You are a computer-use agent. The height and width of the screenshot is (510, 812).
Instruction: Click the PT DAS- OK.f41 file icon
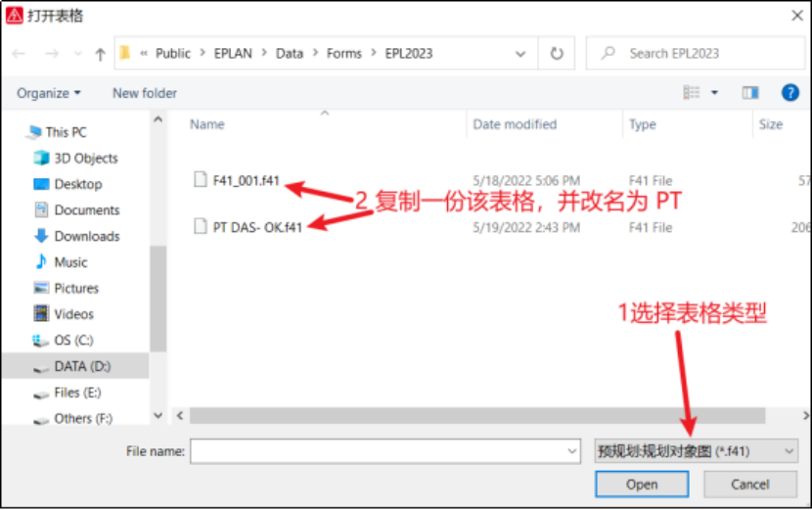201,226
